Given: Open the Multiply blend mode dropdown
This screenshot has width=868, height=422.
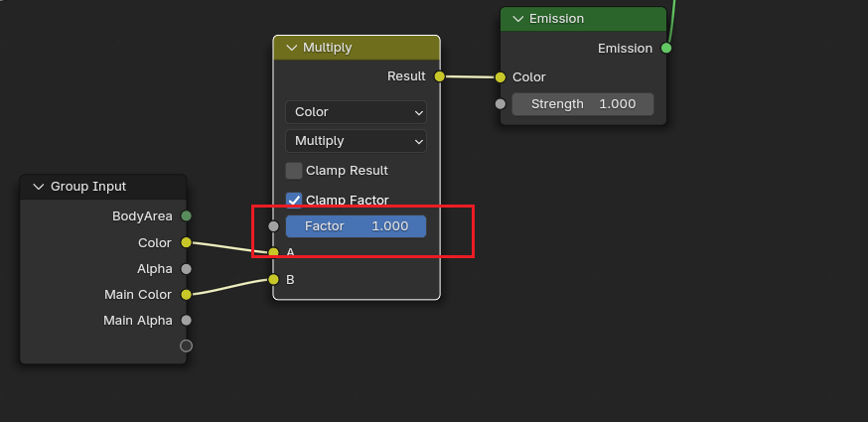Looking at the screenshot, I should tap(356, 141).
